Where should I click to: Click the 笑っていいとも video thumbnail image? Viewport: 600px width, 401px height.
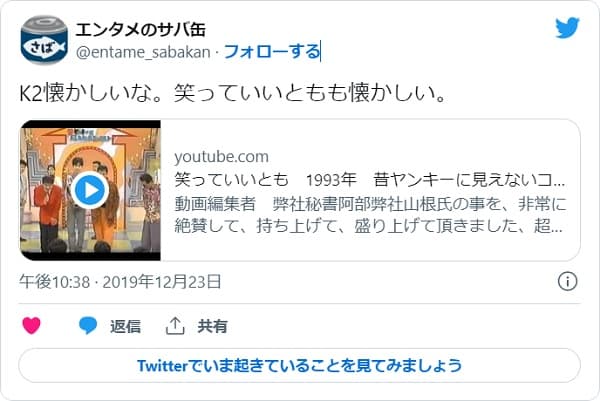click(x=90, y=191)
